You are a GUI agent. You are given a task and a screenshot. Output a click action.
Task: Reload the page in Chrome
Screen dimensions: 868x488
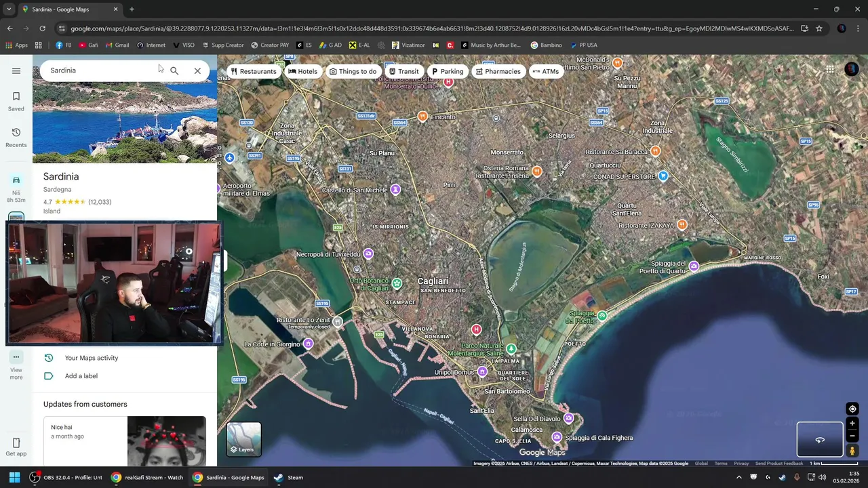[42, 28]
